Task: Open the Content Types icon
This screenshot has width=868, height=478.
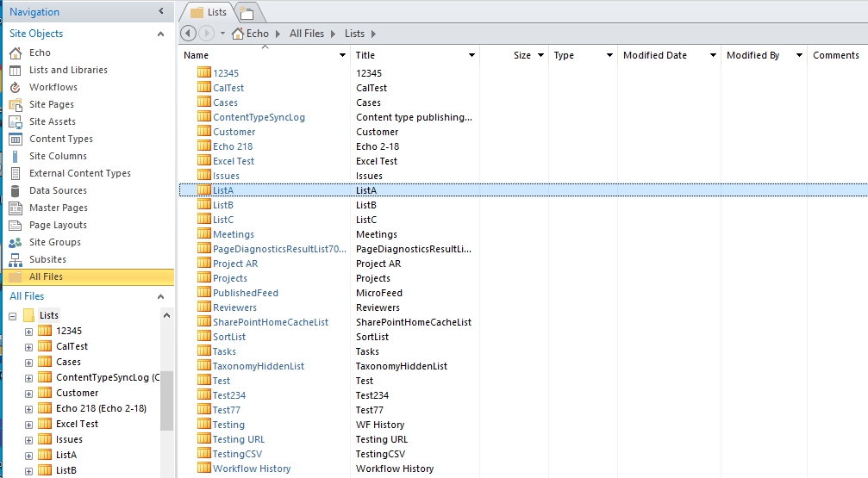Action: [16, 139]
